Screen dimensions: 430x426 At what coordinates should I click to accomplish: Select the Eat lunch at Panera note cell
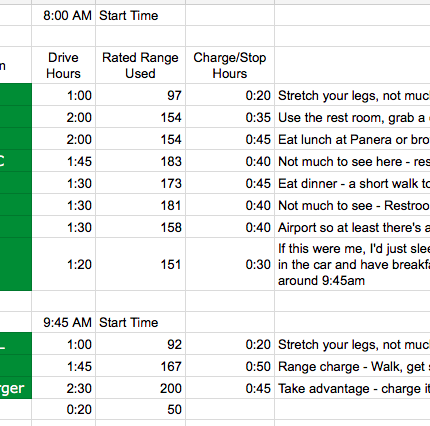click(352, 139)
